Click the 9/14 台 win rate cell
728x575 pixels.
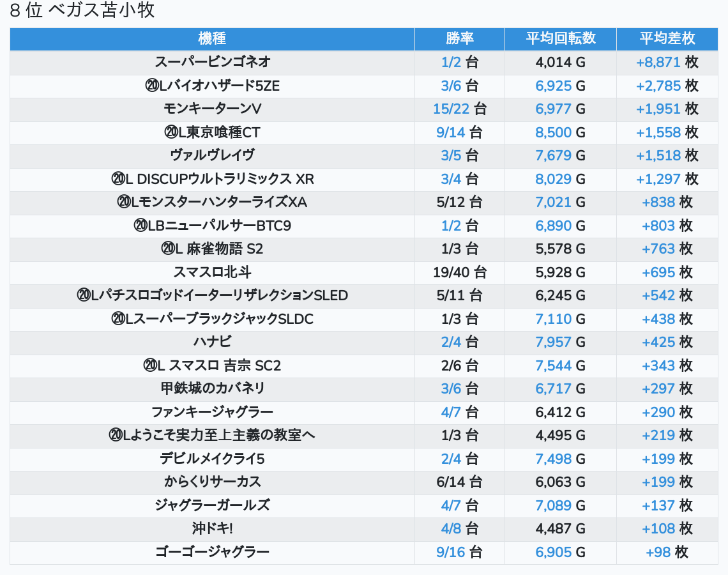point(460,133)
